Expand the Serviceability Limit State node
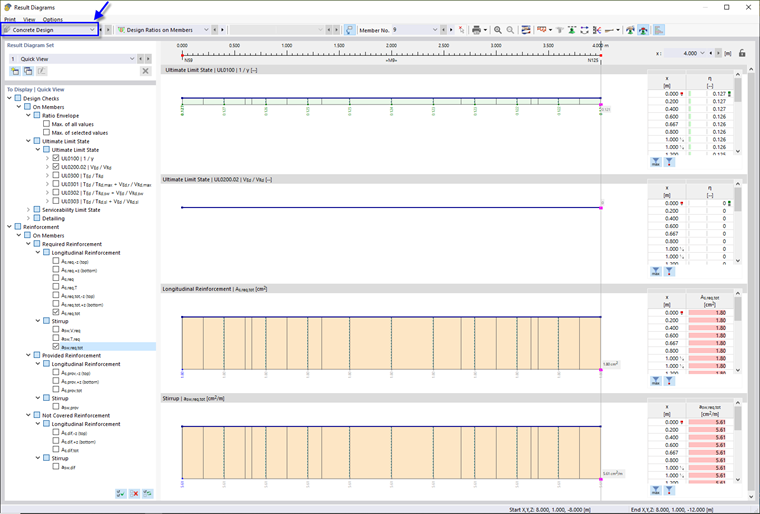This screenshot has width=760, height=514. (29, 209)
